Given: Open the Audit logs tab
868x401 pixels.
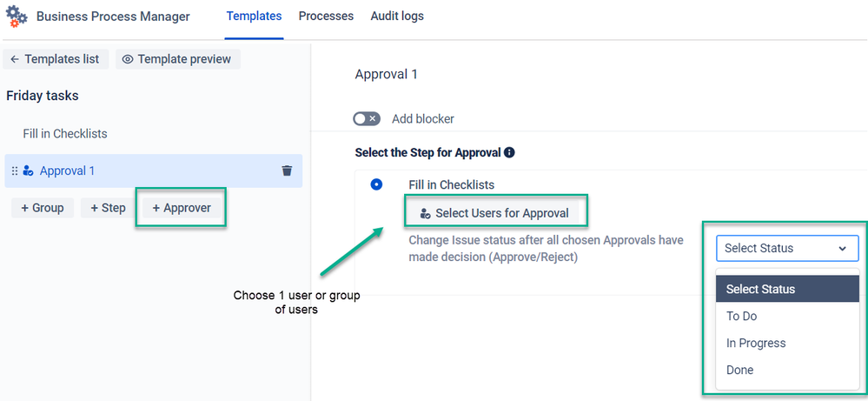Looking at the screenshot, I should pyautogui.click(x=397, y=16).
